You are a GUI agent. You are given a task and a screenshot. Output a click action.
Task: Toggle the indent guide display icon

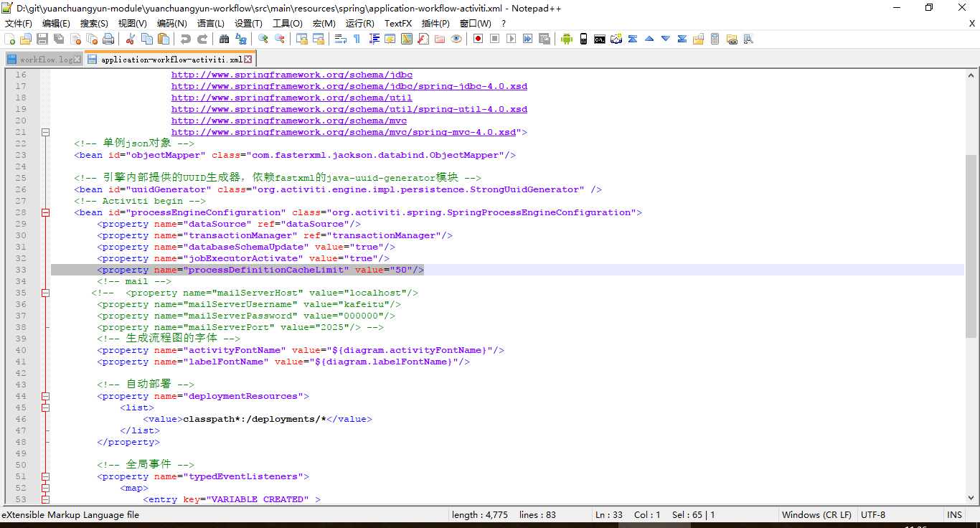(x=374, y=39)
